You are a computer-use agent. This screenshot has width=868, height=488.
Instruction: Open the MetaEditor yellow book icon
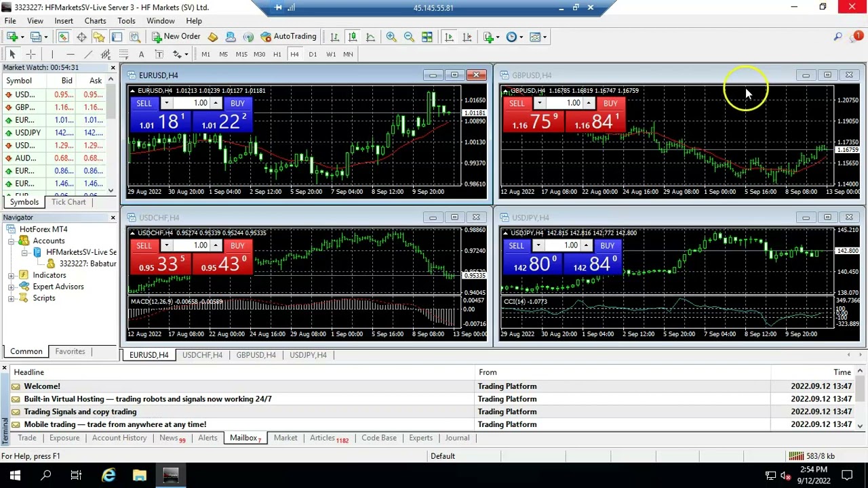[212, 37]
